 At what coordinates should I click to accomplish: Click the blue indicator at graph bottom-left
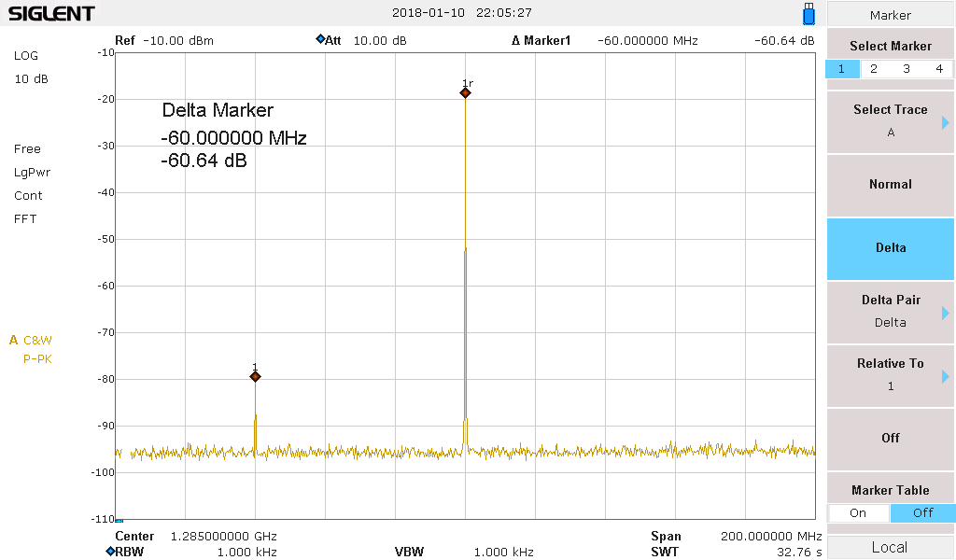click(x=119, y=520)
